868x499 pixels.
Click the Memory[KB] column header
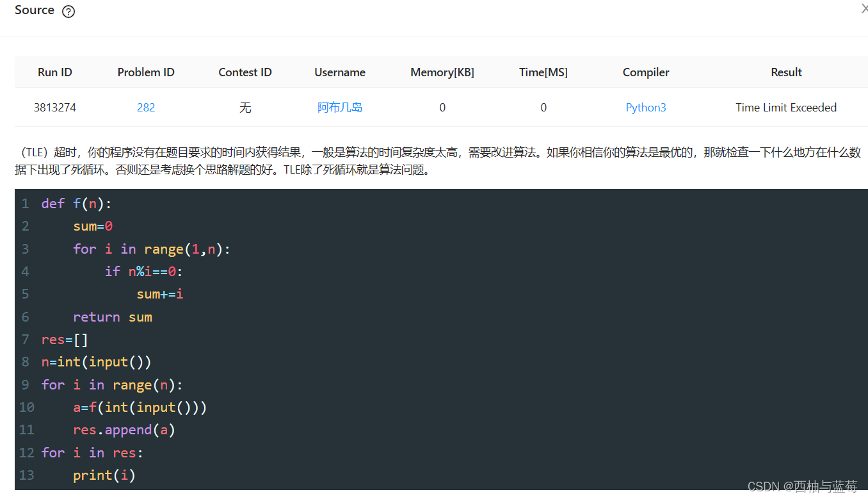click(x=442, y=72)
